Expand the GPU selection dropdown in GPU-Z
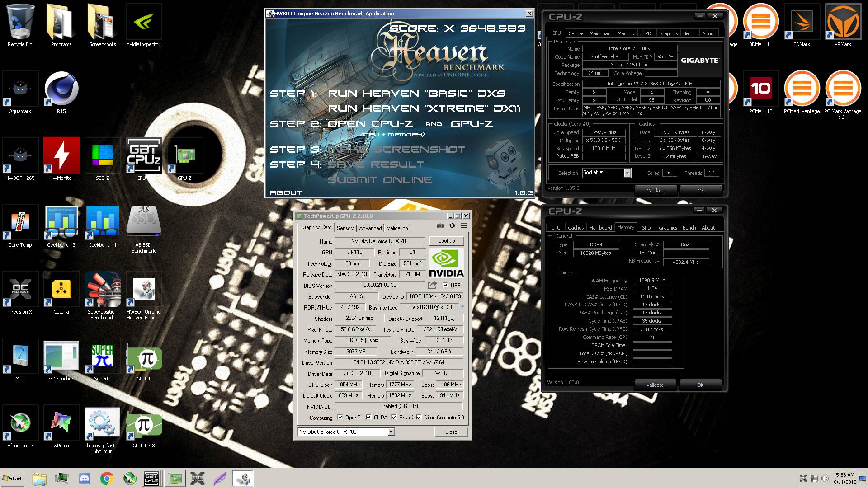The width and height of the screenshot is (868, 488). (391, 432)
